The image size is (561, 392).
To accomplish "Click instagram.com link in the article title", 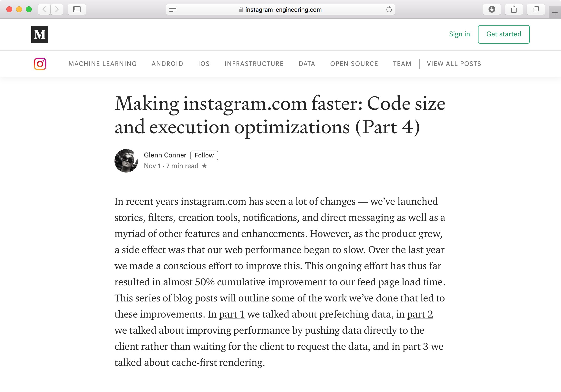I will pyautogui.click(x=245, y=104).
